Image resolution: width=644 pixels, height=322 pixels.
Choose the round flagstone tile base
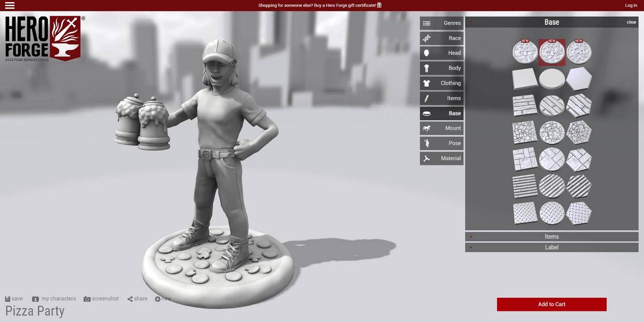pyautogui.click(x=552, y=159)
